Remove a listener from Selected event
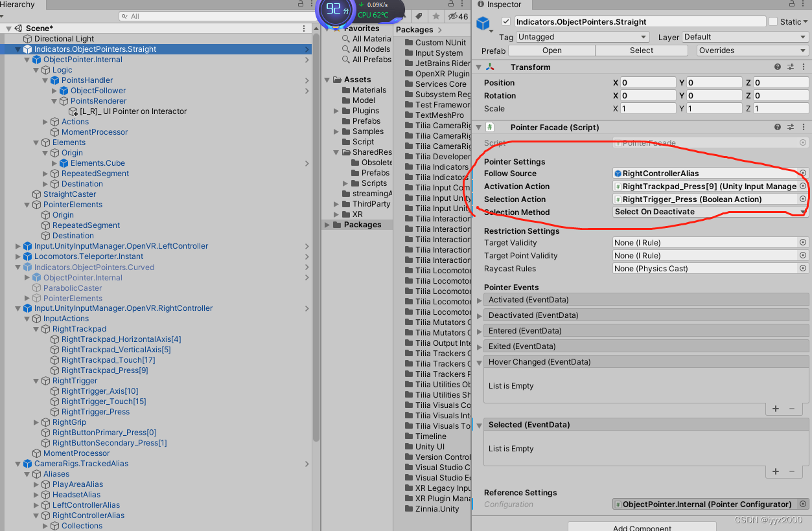 point(791,471)
